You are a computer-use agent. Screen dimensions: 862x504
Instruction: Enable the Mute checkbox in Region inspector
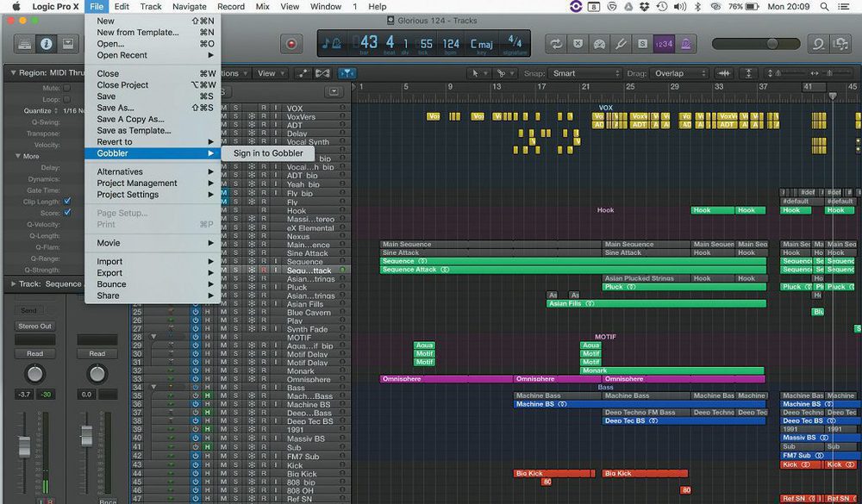pos(67,88)
